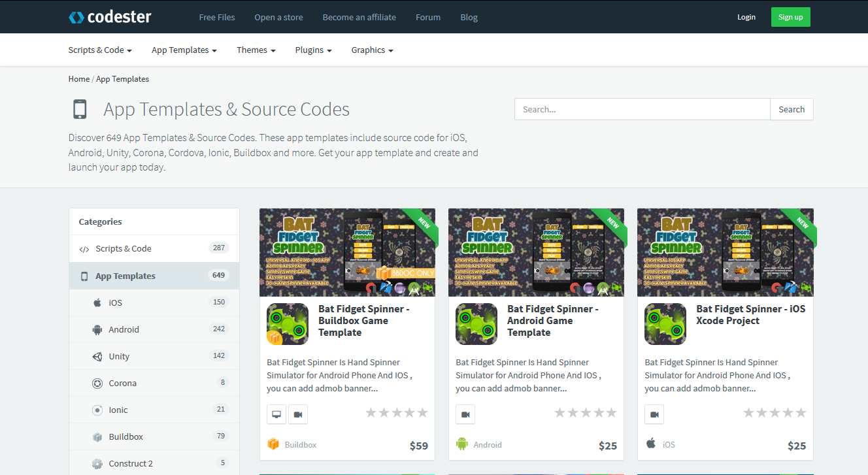Select Blog from the top navigation
The width and height of the screenshot is (868, 475).
(x=469, y=17)
